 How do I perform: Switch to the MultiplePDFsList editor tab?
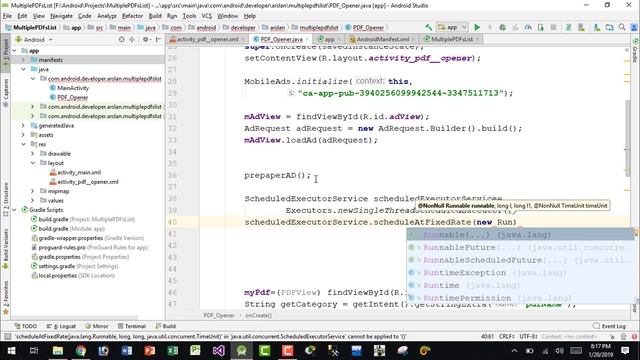pos(451,39)
